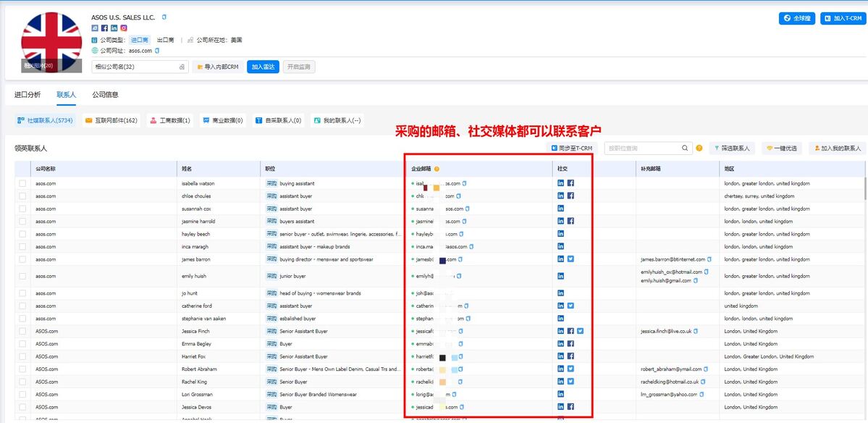
Task: Select the 互联网邮件(162) contact source
Action: pyautogui.click(x=111, y=120)
